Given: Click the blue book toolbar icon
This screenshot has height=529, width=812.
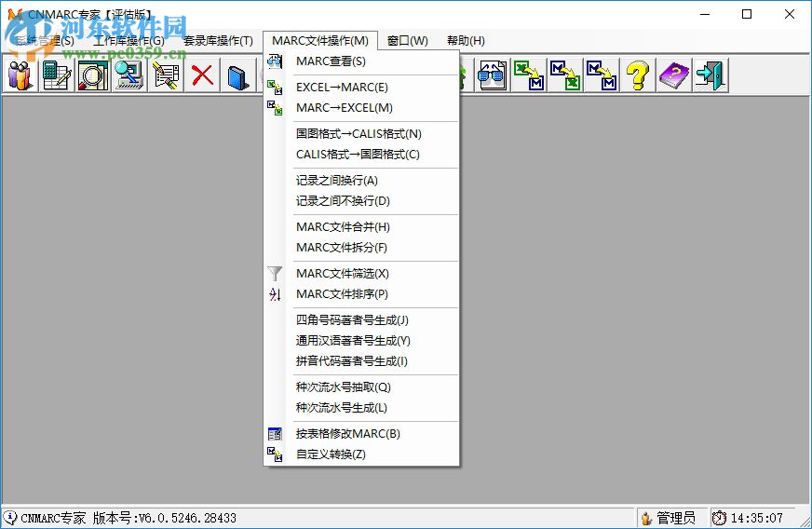Looking at the screenshot, I should (238, 75).
